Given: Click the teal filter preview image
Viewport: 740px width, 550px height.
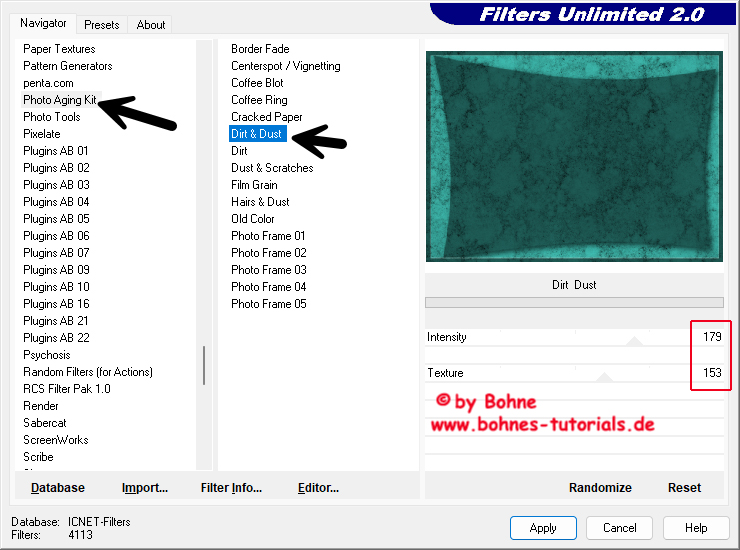Looking at the screenshot, I should [x=574, y=157].
